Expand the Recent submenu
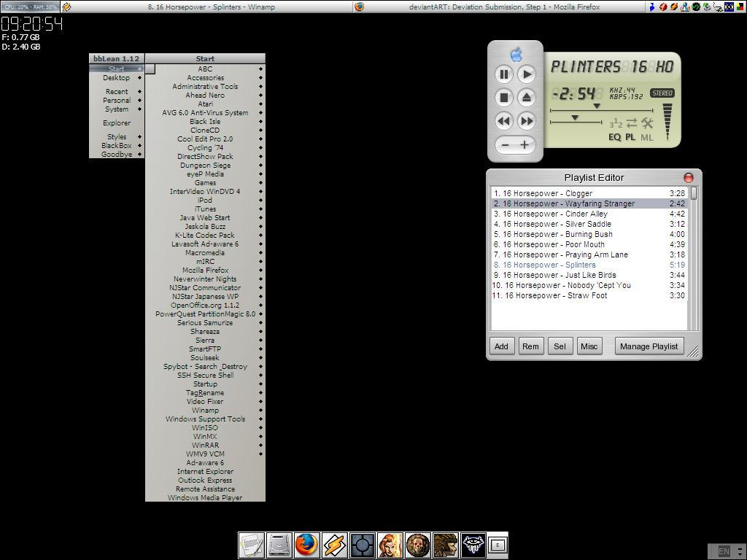 click(117, 91)
